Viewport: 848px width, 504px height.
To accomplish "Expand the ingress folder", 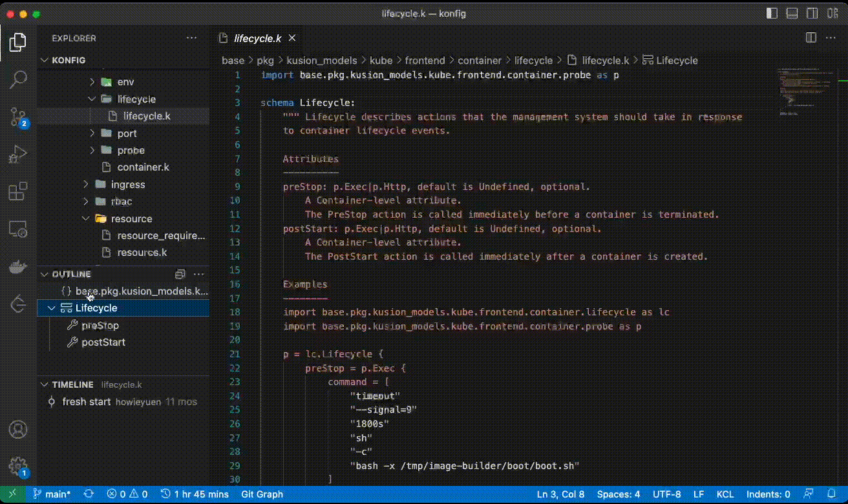I will pos(86,184).
